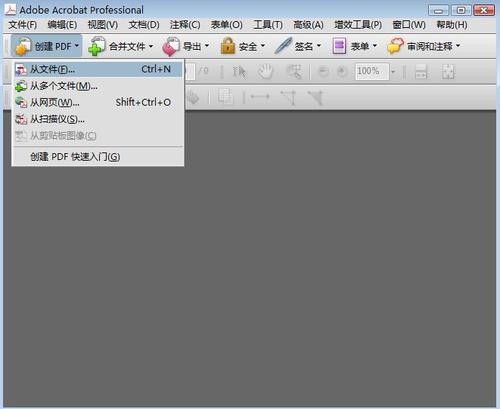Click the Security (安全) padlock icon
This screenshot has height=409, width=500.
[x=228, y=46]
